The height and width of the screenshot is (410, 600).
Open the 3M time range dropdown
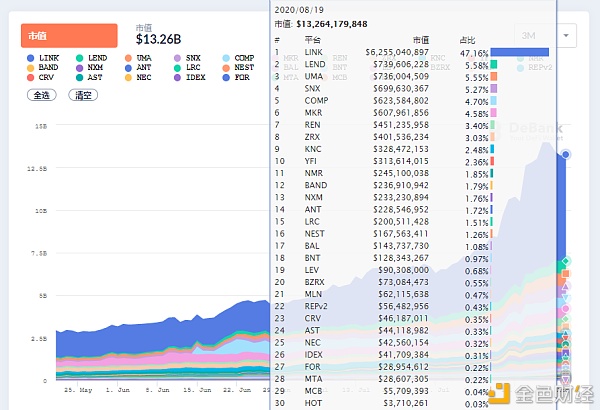(x=545, y=36)
